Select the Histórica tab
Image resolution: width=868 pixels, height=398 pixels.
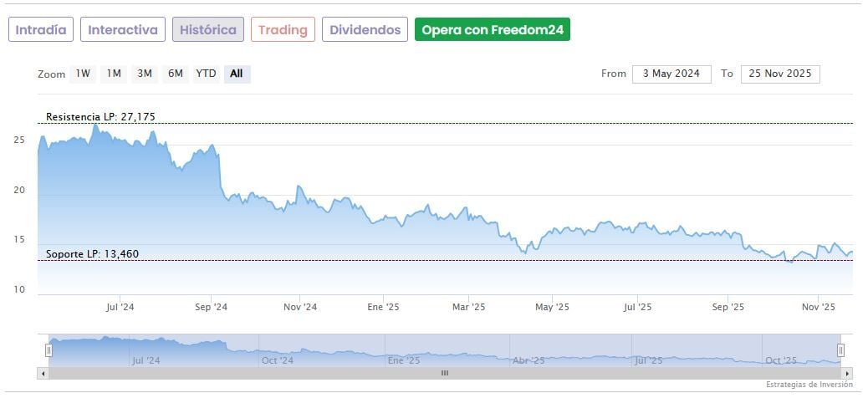pos(208,29)
